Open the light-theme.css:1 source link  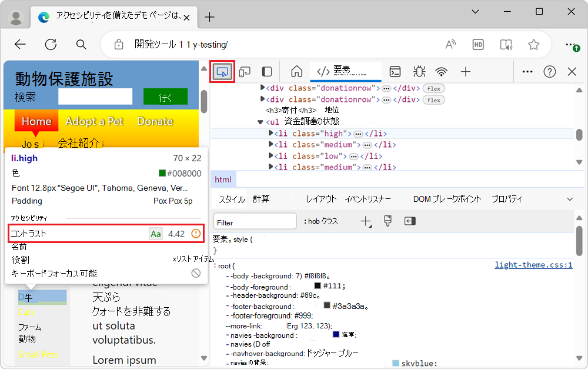(533, 265)
